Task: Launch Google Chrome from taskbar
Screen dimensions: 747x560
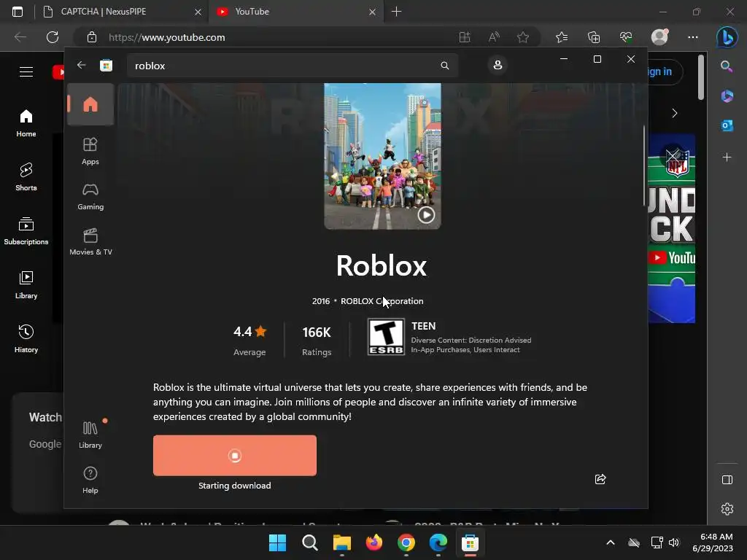Action: point(406,542)
